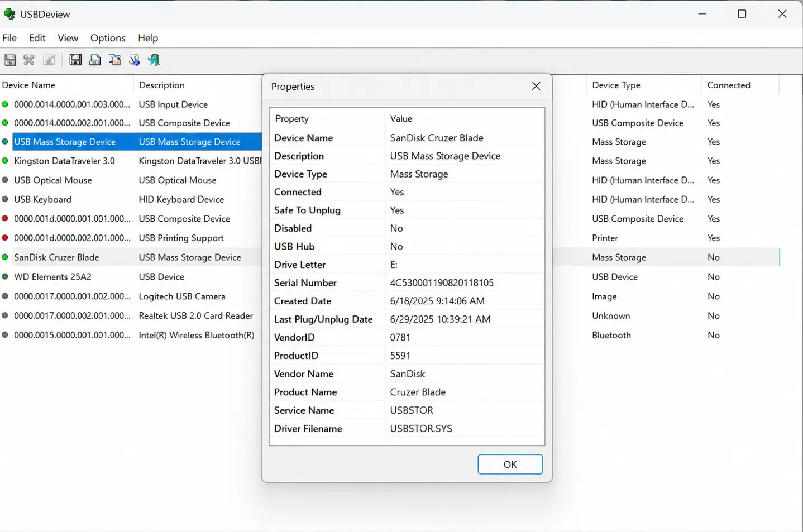Viewport: 803px width, 532px height.
Task: Click Drive Letter value E:
Action: pyautogui.click(x=394, y=265)
